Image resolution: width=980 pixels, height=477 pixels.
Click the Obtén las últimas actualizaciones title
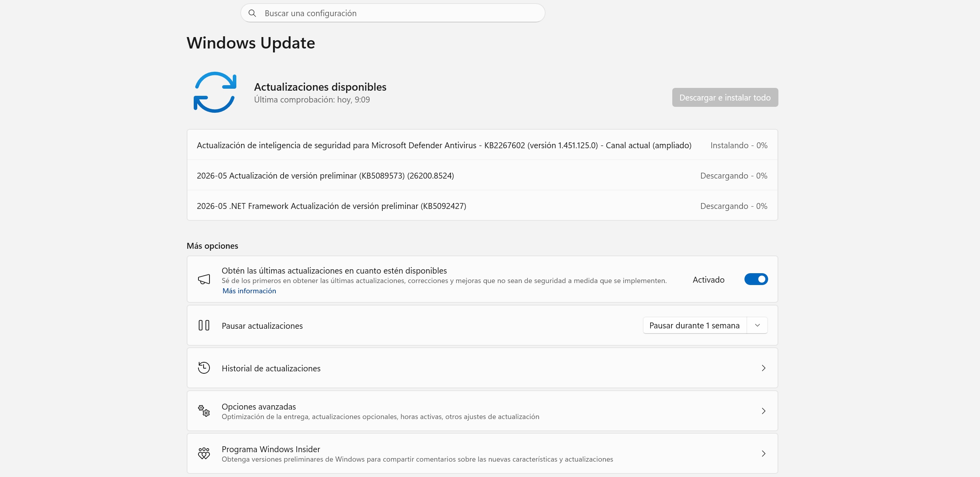click(334, 271)
